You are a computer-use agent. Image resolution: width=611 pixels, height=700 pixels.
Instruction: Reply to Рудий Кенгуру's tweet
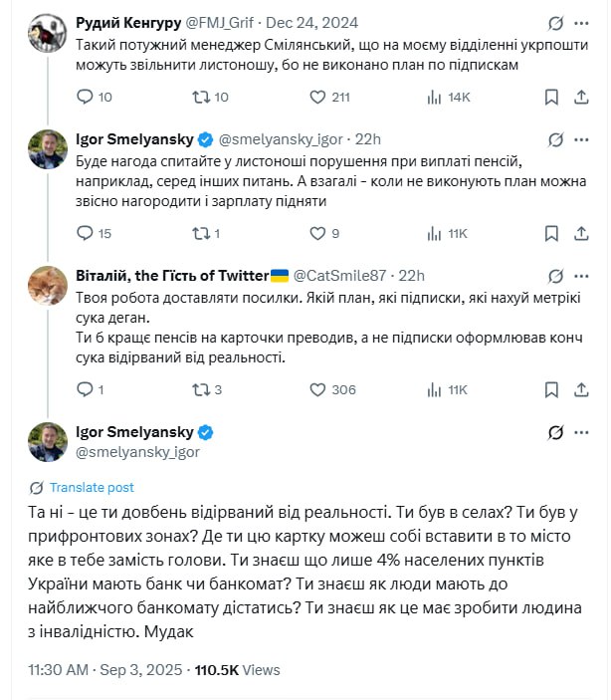tap(85, 97)
